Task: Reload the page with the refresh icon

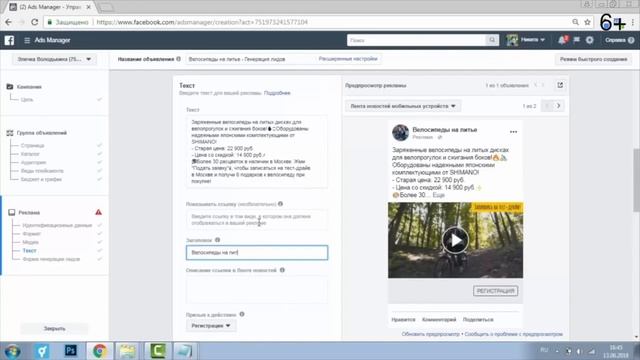Action: click(x=34, y=22)
